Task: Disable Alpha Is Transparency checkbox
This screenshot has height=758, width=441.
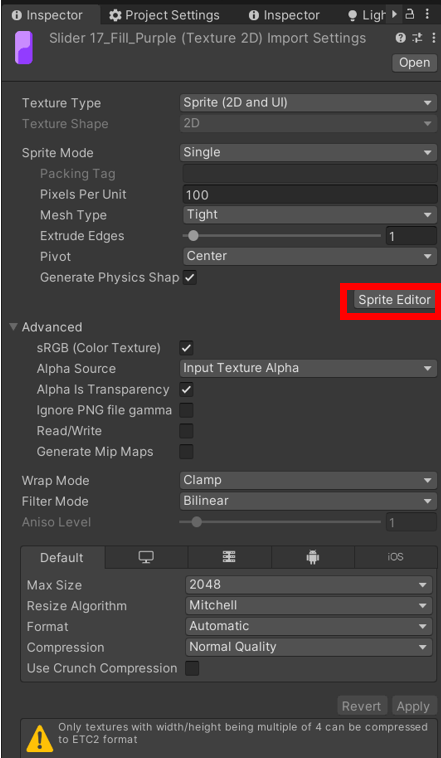Action: (186, 390)
